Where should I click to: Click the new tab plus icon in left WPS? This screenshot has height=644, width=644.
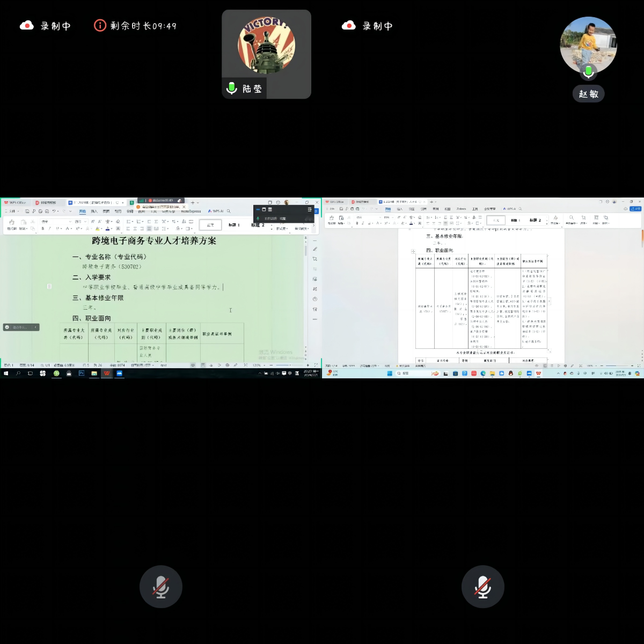[193, 203]
